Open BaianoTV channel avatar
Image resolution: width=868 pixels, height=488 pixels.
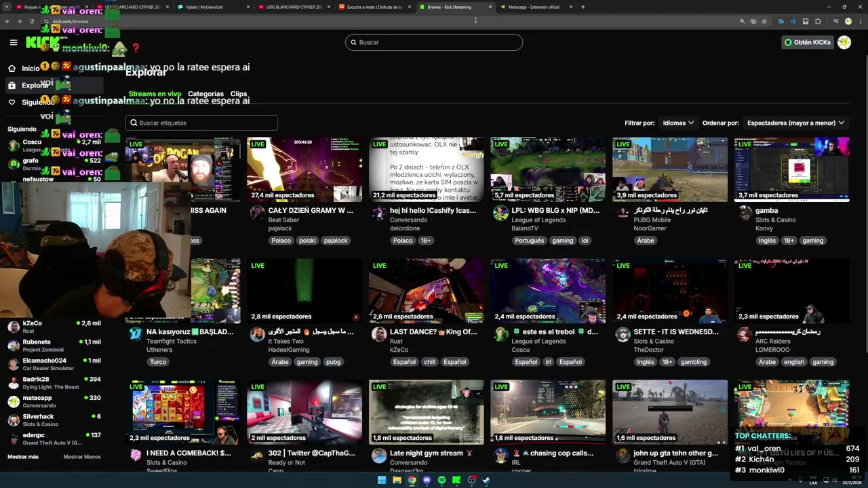click(500, 214)
